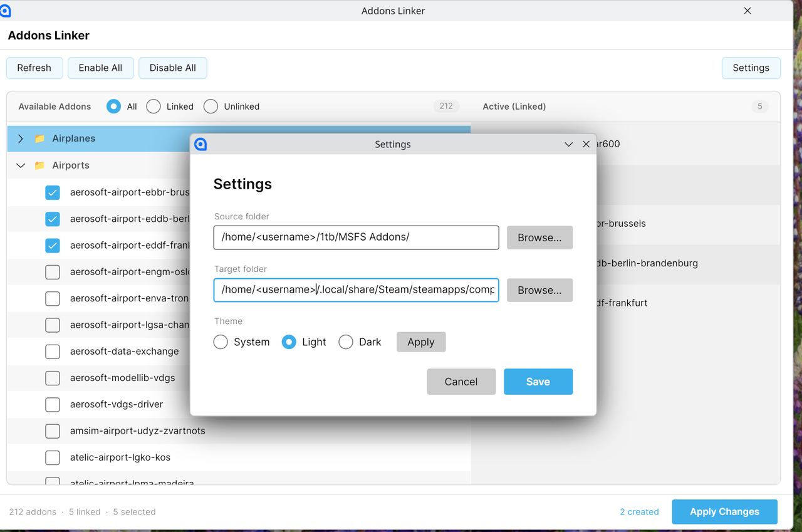
Task: Select the All filter radio button
Action: tap(113, 107)
